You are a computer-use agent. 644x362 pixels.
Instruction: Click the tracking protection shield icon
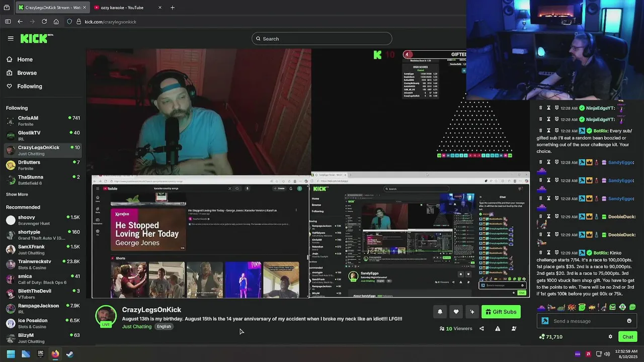69,22
